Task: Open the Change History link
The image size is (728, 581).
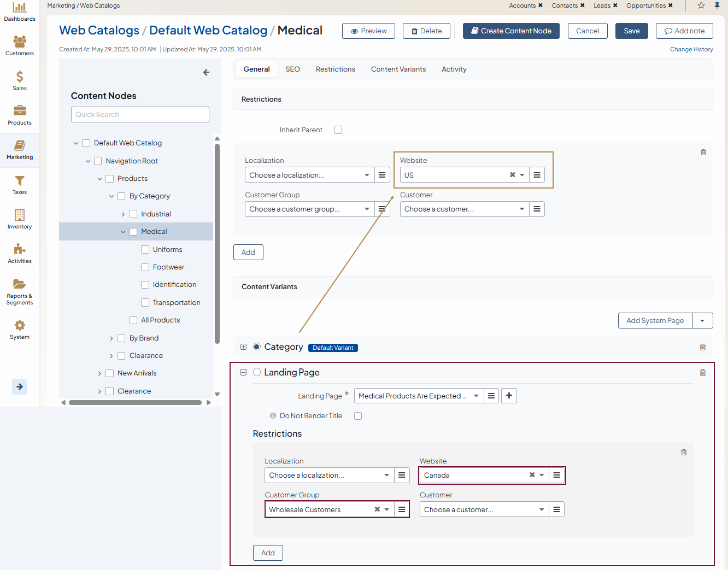Action: 691,49
